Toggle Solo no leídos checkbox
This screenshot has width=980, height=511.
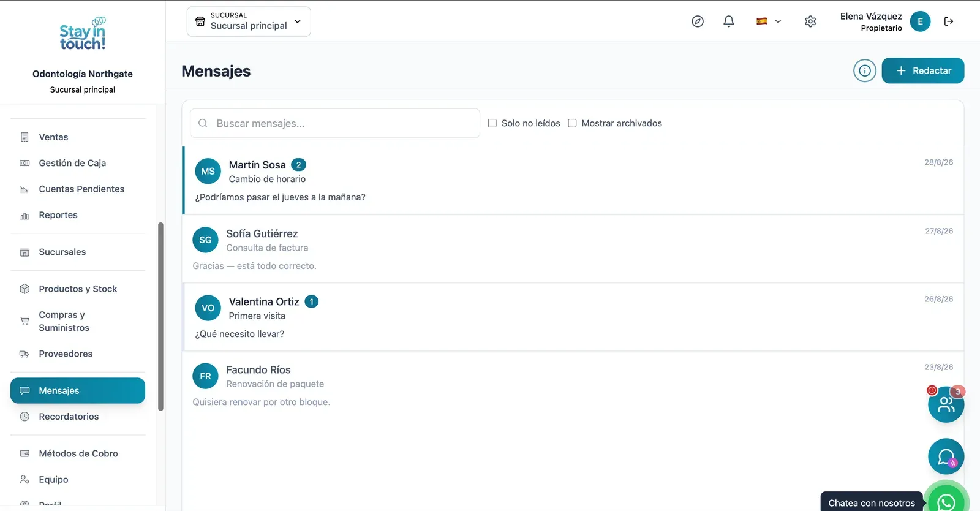(492, 123)
